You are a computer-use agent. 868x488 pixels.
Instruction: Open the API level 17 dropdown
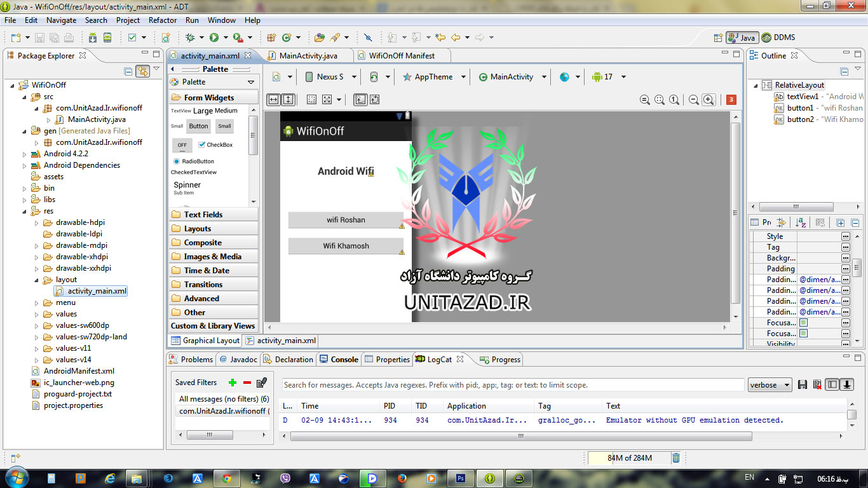[623, 77]
